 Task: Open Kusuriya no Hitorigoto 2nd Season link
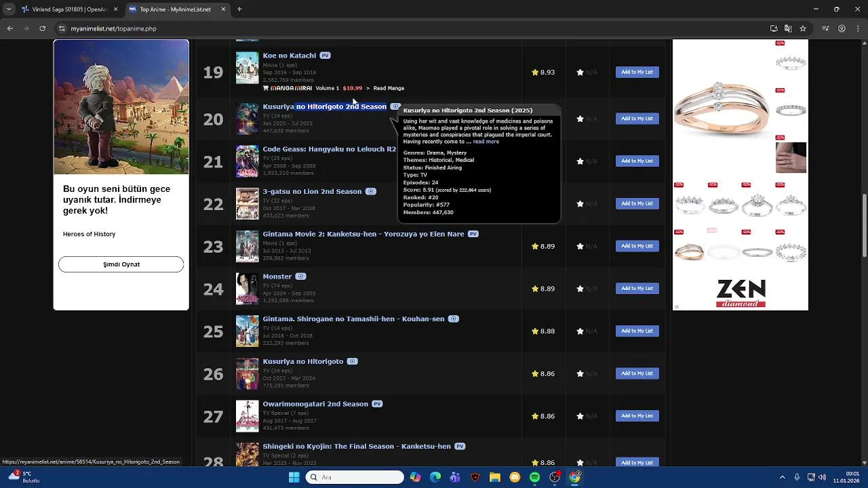coord(324,106)
